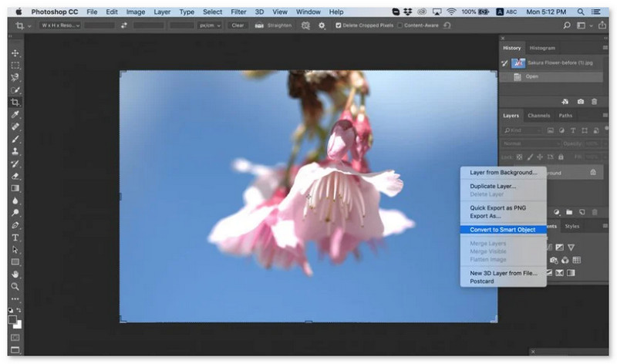Click the crop overlay options icon
Viewport: 617px width, 364px height.
[305, 25]
